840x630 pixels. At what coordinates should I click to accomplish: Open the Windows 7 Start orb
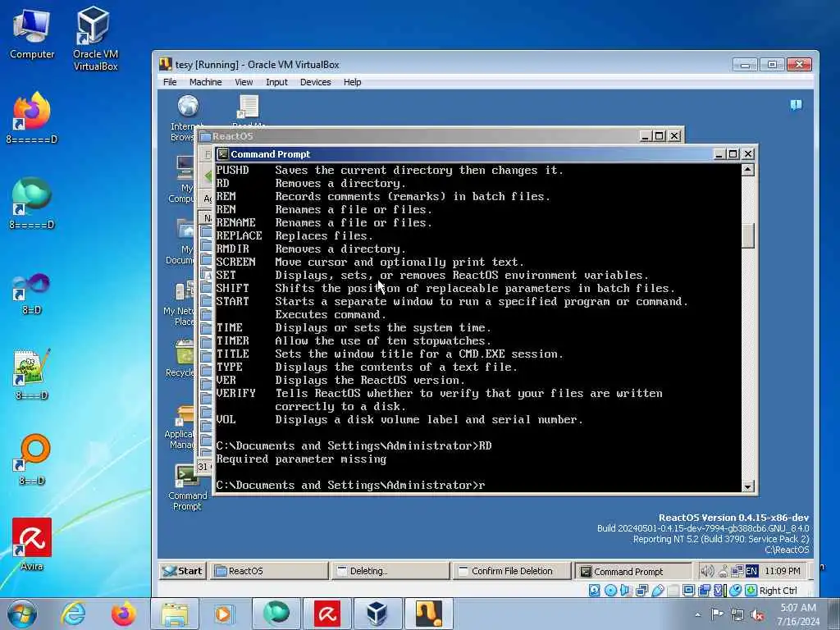[x=22, y=614]
